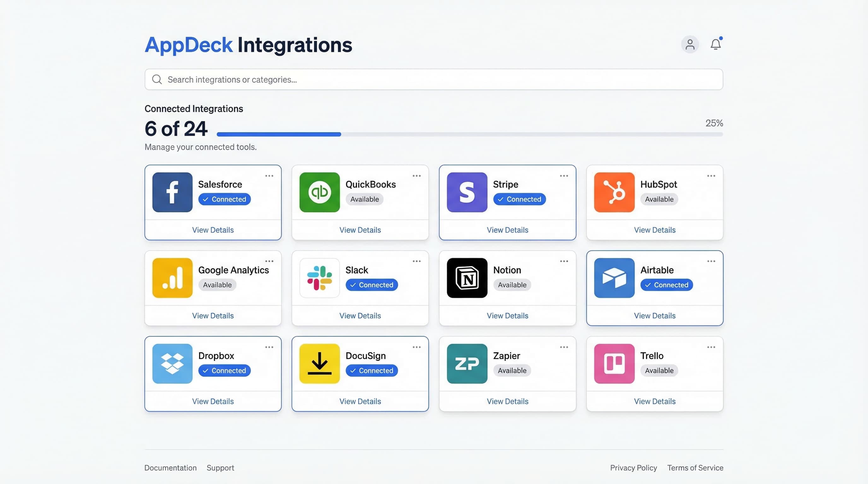Screen dimensions: 868x484
Task: Click the connected integrations progress bar
Action: click(x=470, y=134)
